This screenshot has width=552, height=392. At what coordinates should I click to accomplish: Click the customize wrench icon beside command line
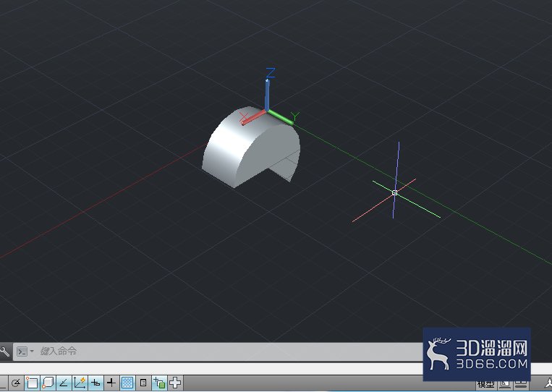tap(4, 351)
